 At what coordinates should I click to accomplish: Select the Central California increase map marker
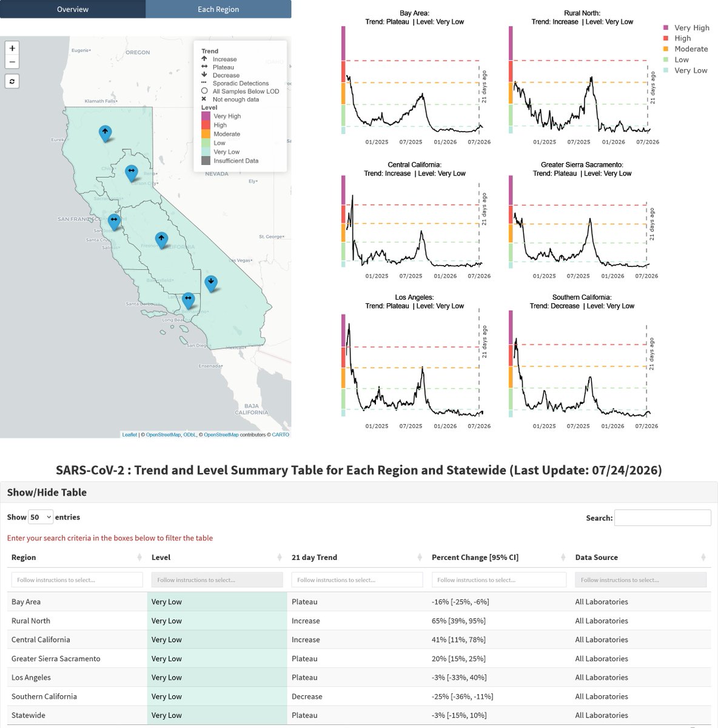coord(161,240)
